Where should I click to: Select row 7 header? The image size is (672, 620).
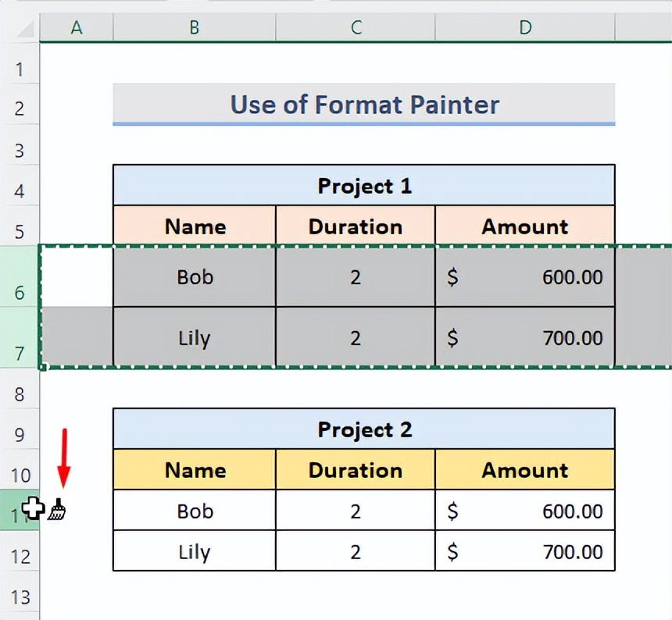(20, 337)
